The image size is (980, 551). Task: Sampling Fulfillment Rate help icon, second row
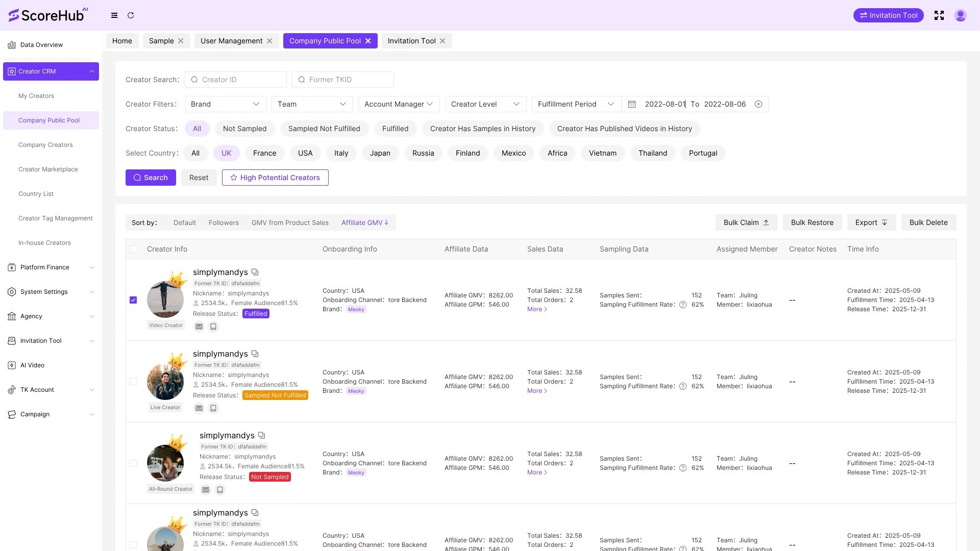(683, 386)
